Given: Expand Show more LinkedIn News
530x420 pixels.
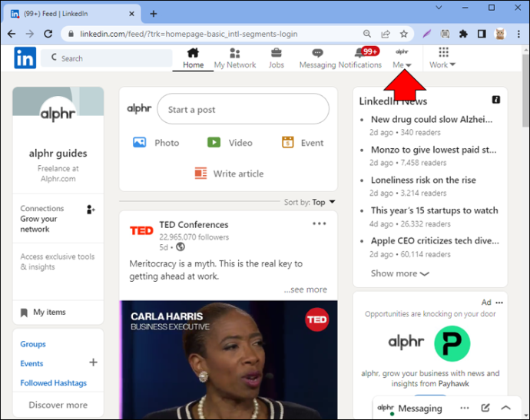Looking at the screenshot, I should (x=400, y=273).
